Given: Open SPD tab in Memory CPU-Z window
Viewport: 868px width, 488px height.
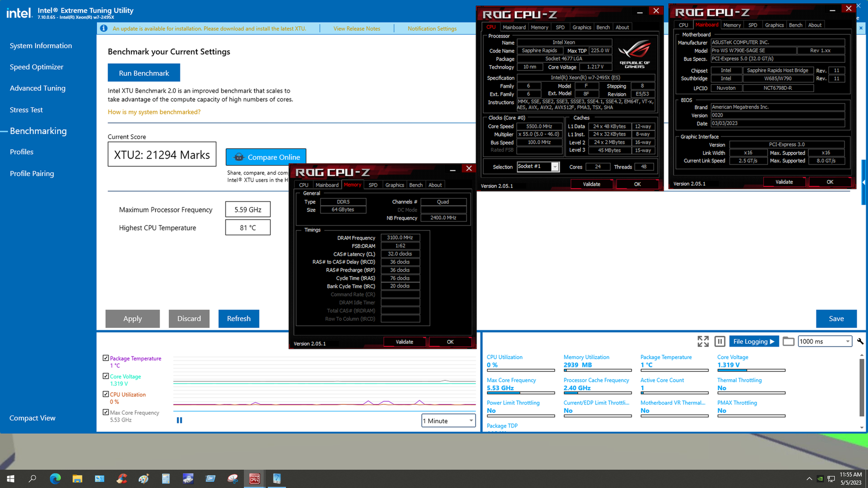Looking at the screenshot, I should [373, 185].
